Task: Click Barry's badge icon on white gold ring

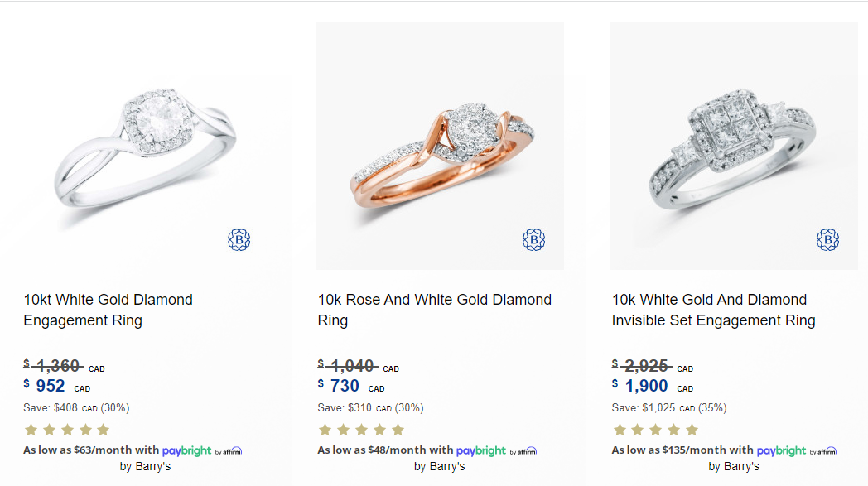Action: point(239,239)
